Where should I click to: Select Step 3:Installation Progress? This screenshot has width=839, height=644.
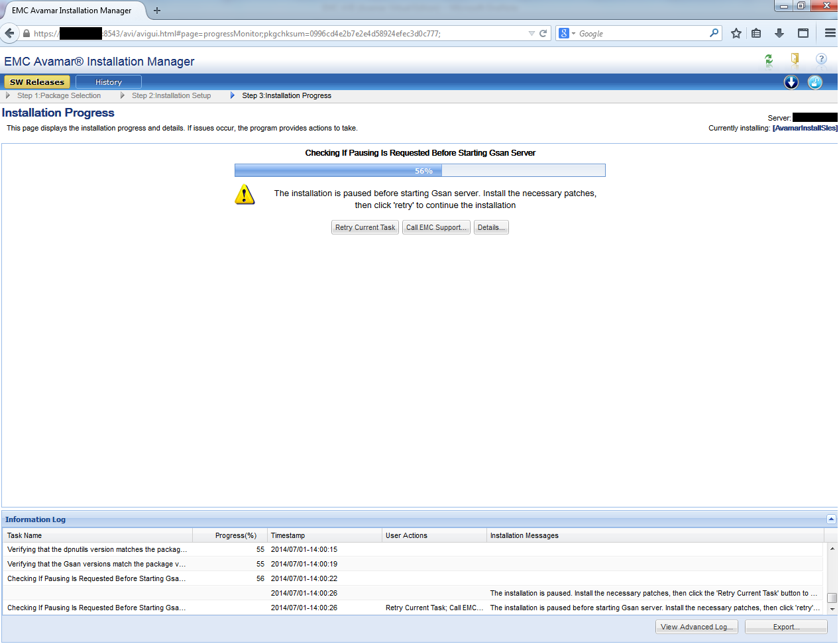pos(286,95)
